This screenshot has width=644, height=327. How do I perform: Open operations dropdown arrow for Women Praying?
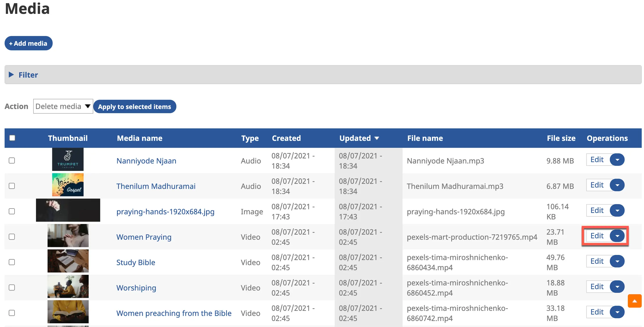tap(617, 236)
